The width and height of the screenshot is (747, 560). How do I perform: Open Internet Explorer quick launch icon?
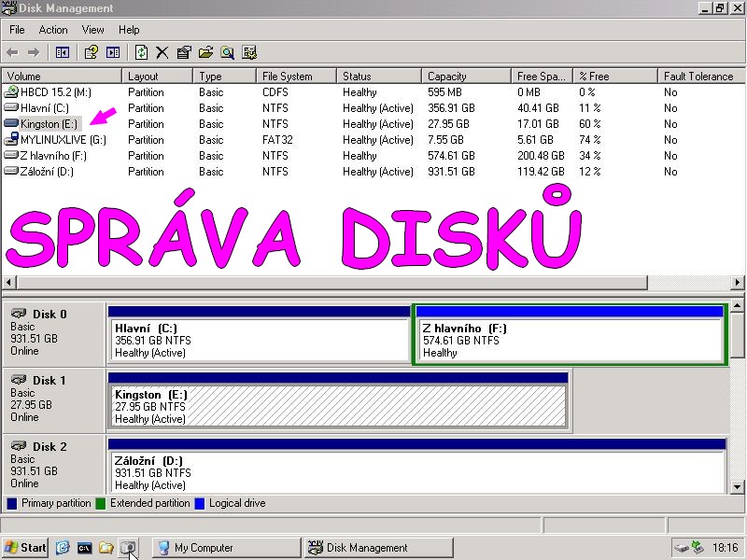coord(63,548)
